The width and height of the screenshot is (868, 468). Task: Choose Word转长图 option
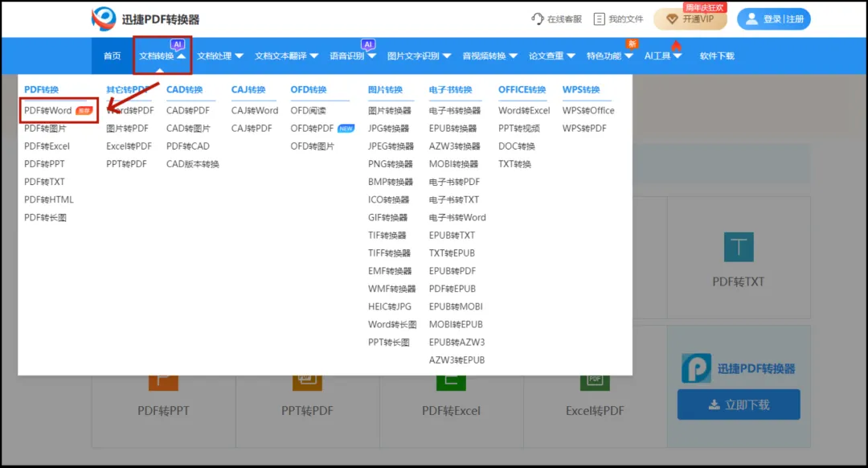[392, 324]
